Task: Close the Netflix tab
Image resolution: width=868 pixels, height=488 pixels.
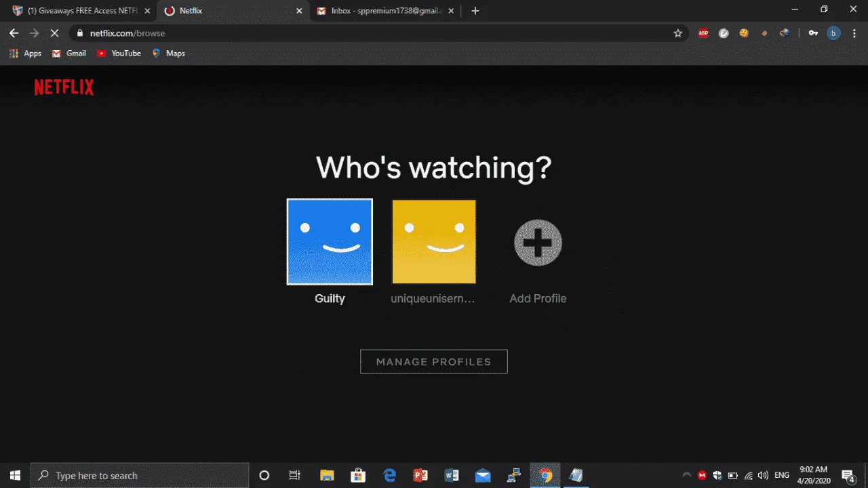Action: (299, 11)
